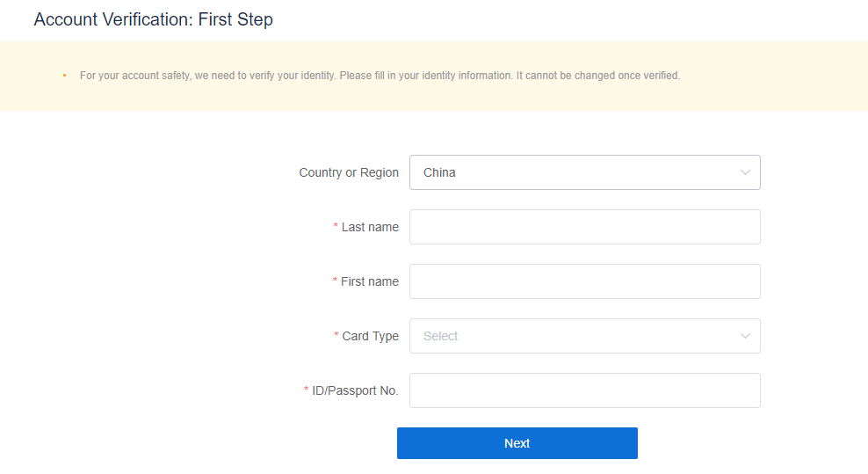The height and width of the screenshot is (474, 868).
Task: Click the Last name label text
Action: coord(370,227)
